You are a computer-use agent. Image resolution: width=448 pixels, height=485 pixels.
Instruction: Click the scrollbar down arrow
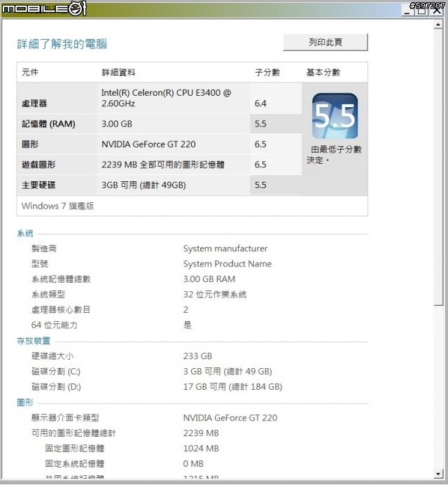[437, 474]
